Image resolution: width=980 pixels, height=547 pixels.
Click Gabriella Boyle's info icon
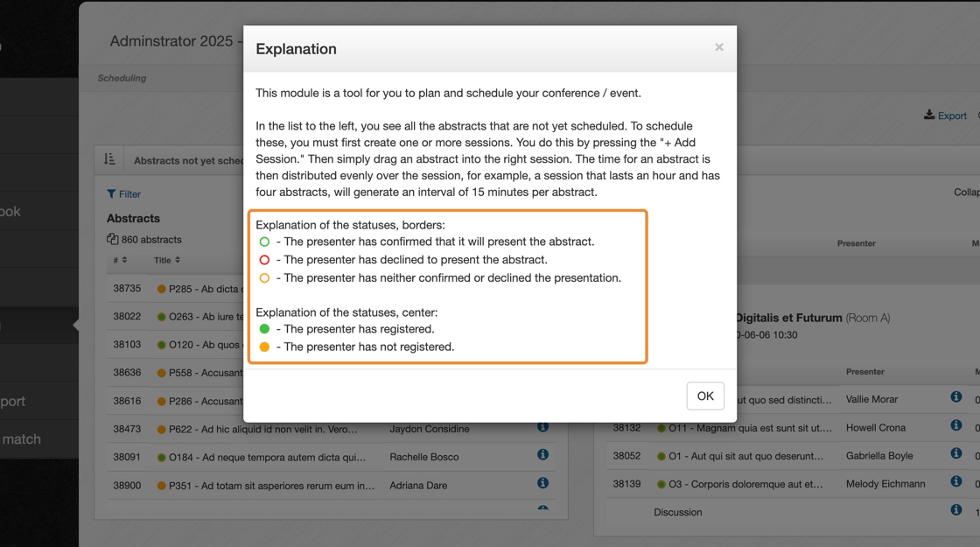[956, 454]
